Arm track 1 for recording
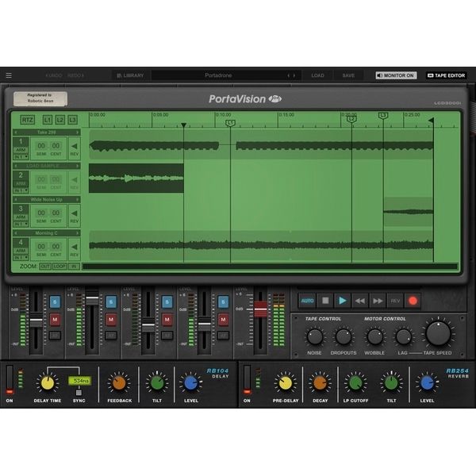The height and width of the screenshot is (476, 476). [21, 150]
